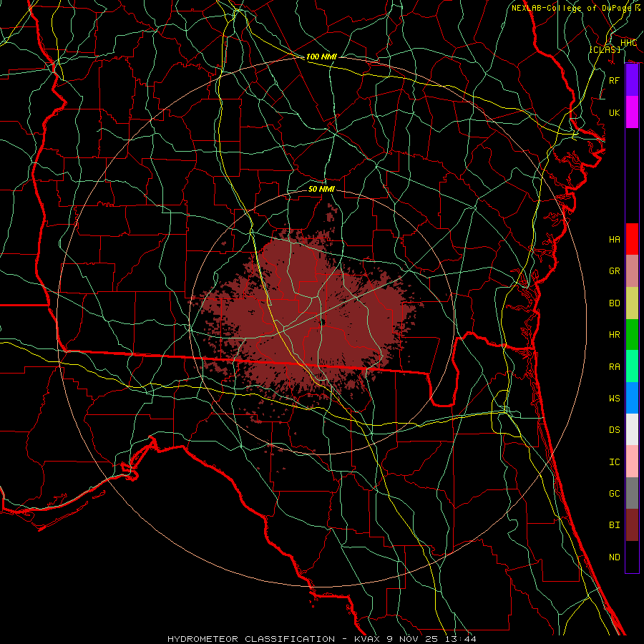Click the BD legend label
Image resolution: width=644 pixels, height=644 pixels.
click(x=615, y=303)
